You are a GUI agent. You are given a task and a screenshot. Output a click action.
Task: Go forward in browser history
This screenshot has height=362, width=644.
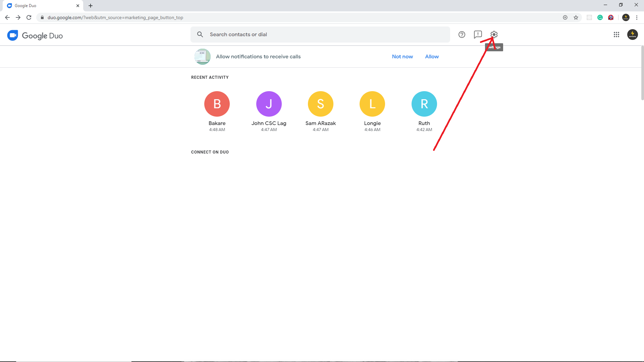tap(18, 17)
